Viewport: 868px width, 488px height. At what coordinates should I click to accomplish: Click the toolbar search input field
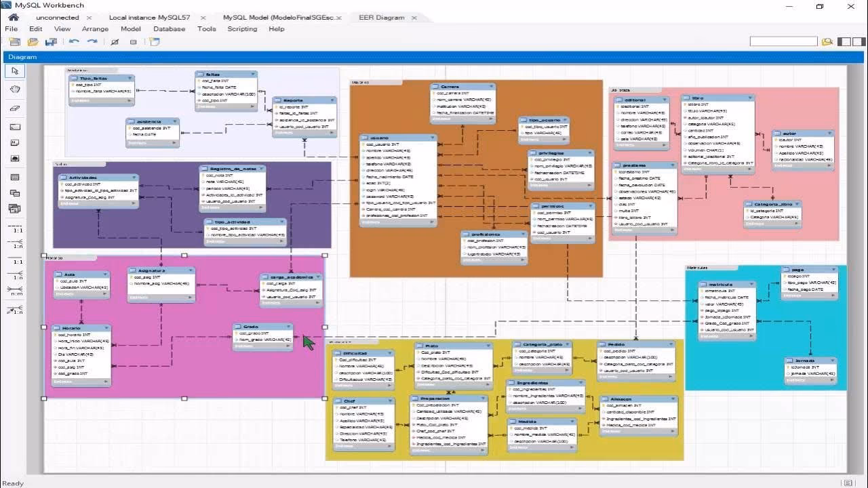point(783,42)
